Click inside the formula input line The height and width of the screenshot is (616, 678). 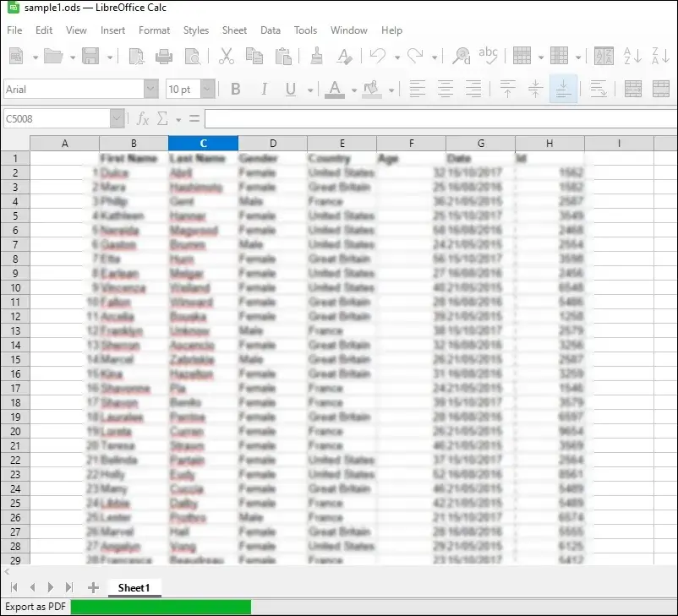[x=441, y=118]
